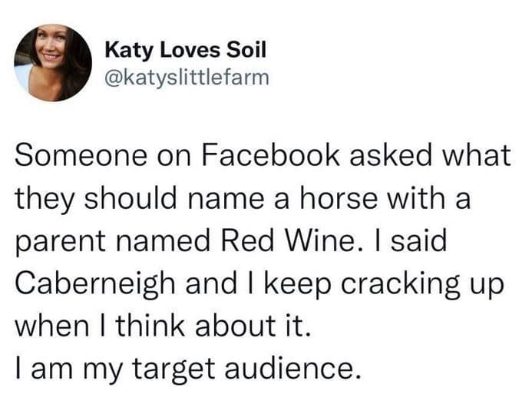Click the word Katy in display name
This screenshot has width=532, height=404.
click(x=125, y=51)
